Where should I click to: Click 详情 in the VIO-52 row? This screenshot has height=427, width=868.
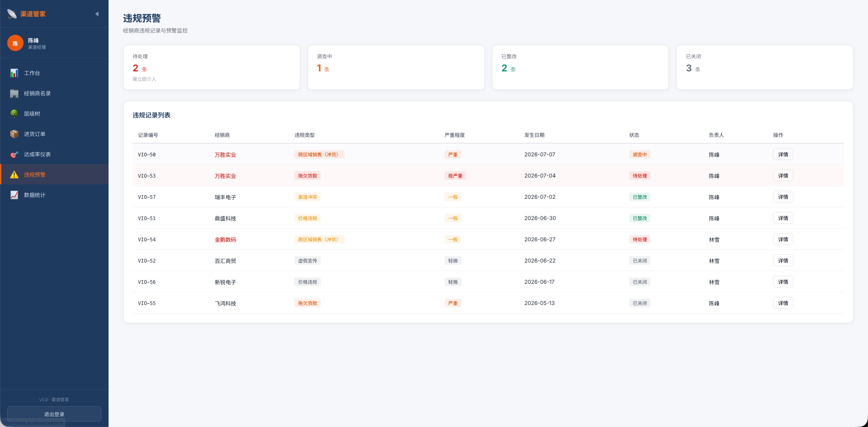[783, 261]
